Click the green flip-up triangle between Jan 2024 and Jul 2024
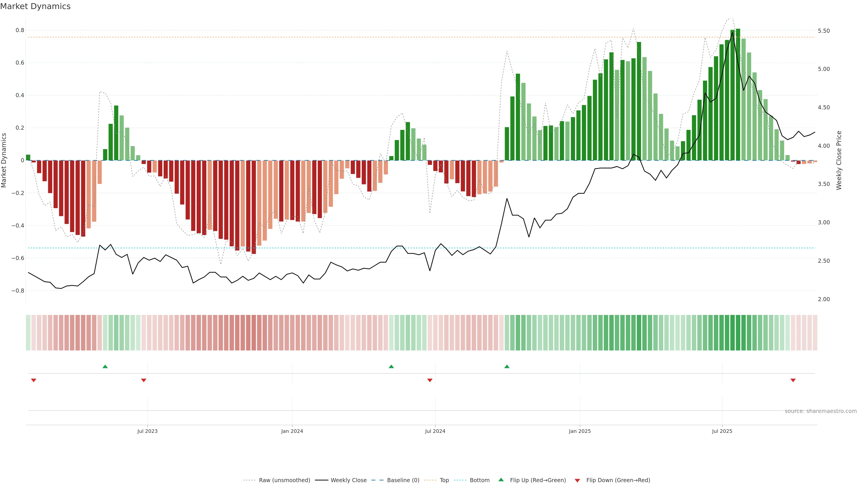The width and height of the screenshot is (868, 488). tap(391, 366)
